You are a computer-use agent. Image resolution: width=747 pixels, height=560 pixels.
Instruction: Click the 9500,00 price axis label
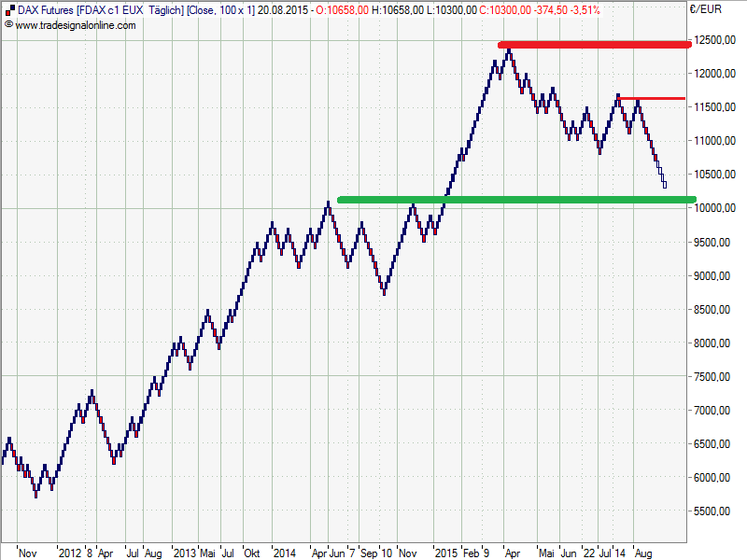[712, 243]
